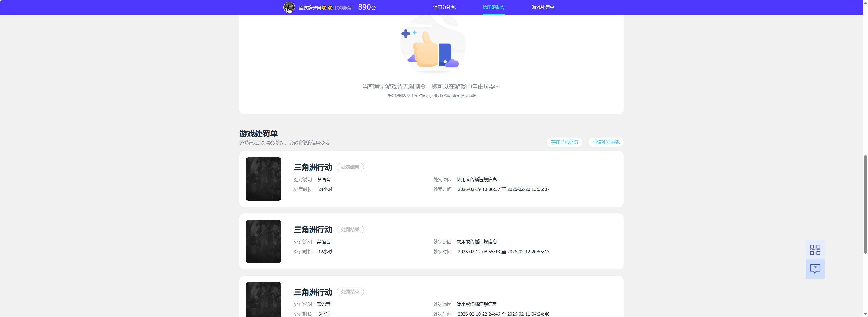Click 处罚结束 badge on 6小时 penalty

(x=350, y=292)
